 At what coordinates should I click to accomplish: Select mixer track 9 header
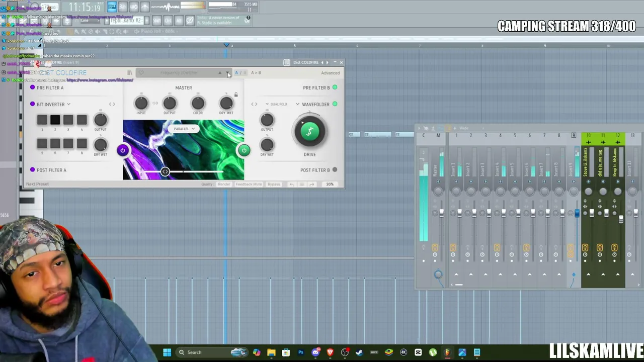[574, 136]
